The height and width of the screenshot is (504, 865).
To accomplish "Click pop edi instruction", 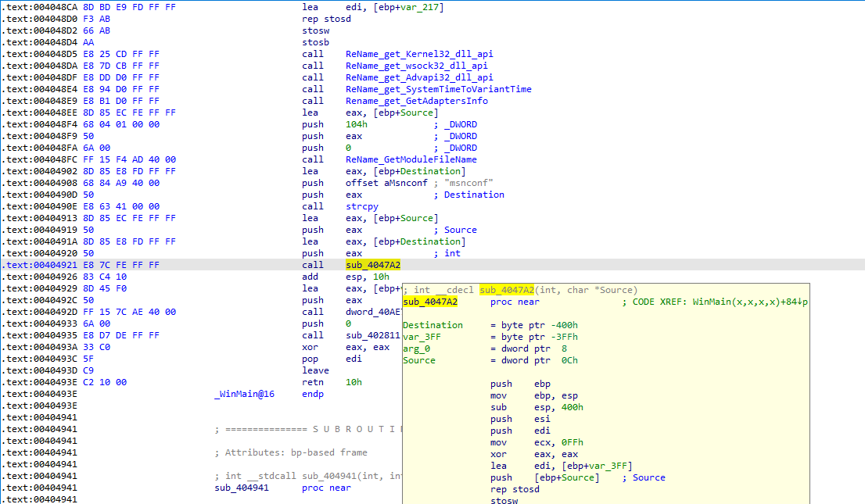I will 332,359.
